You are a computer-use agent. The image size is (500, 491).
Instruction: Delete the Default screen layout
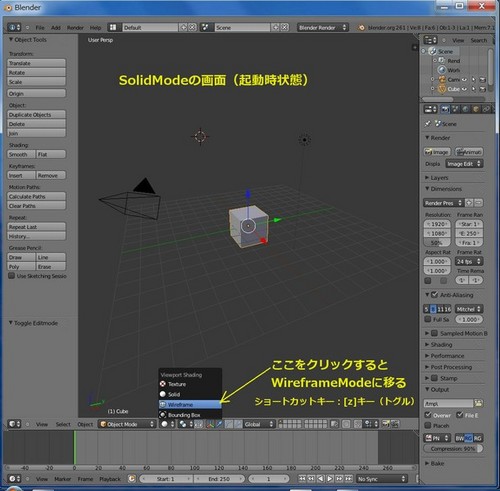pyautogui.click(x=192, y=27)
